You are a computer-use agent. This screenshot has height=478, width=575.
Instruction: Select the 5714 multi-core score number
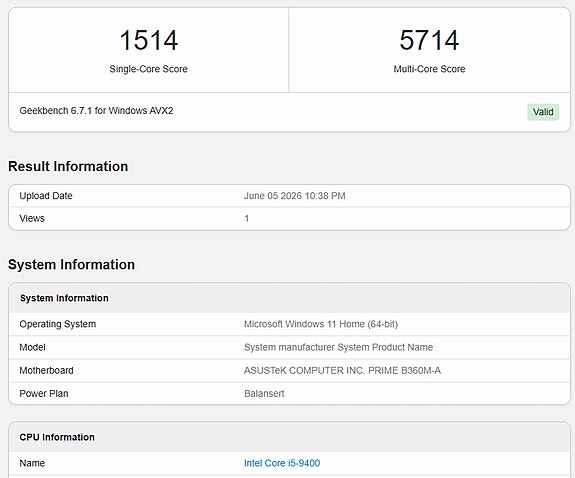click(x=429, y=40)
